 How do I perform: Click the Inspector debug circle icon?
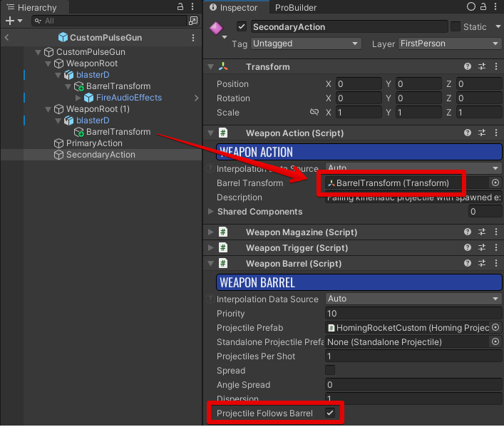(471, 6)
